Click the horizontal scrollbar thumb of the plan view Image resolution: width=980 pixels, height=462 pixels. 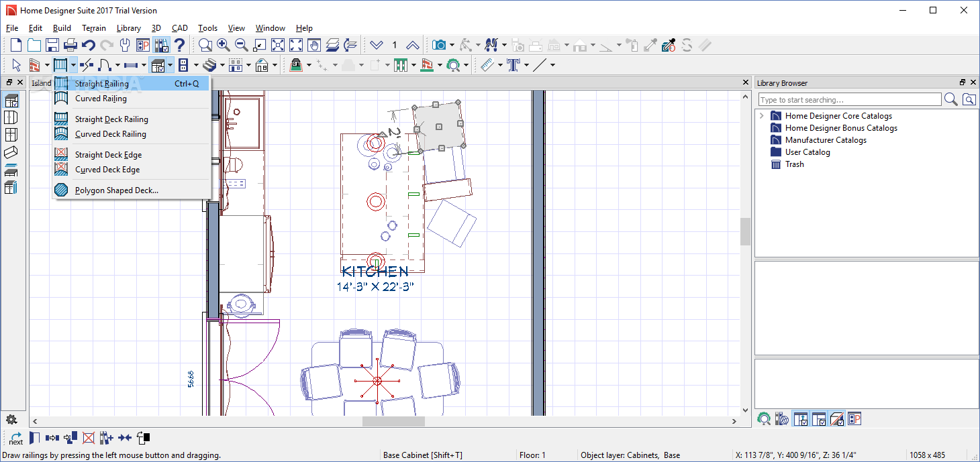pos(393,421)
